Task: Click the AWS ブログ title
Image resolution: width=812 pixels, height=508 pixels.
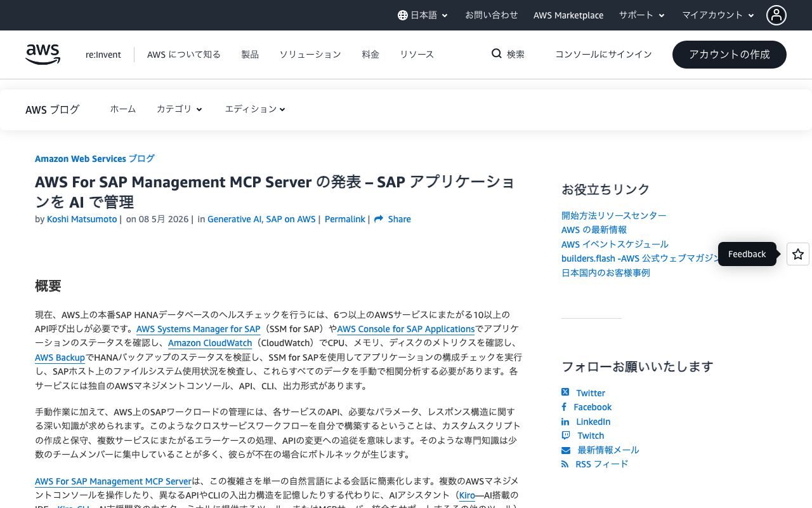Action: tap(52, 109)
